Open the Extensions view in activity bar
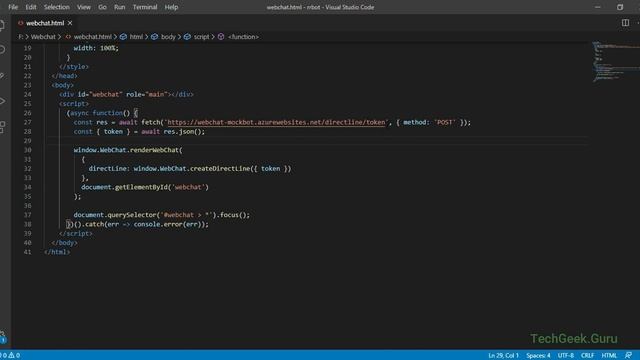Screen dimensions: 640x360 coord(2,127)
